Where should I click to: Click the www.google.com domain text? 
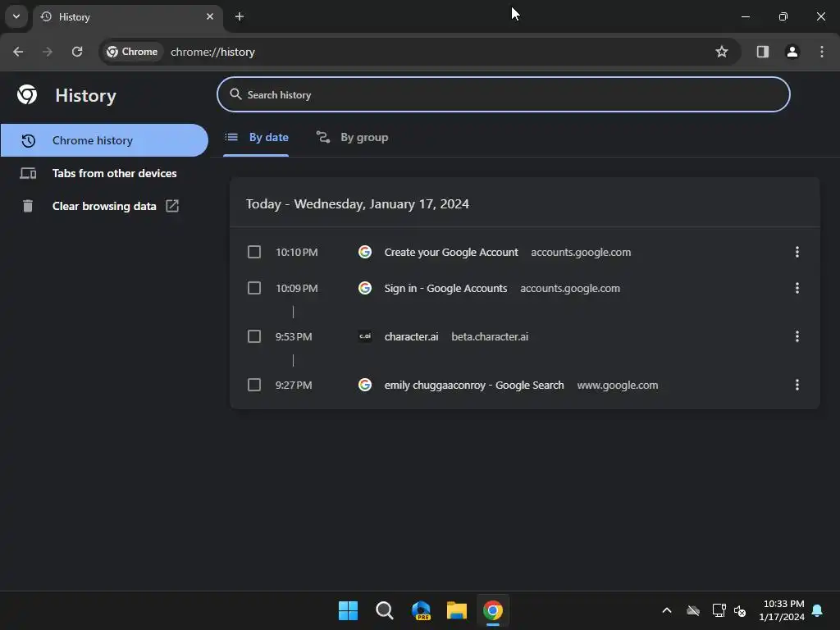pyautogui.click(x=617, y=386)
